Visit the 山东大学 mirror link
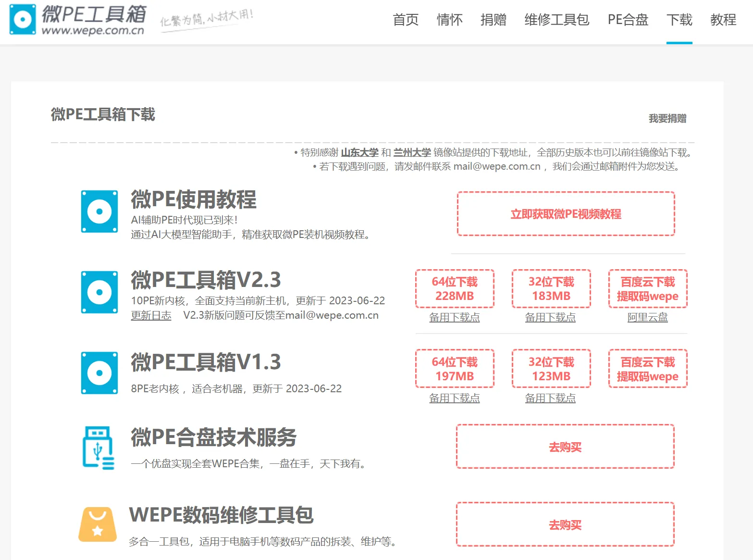The height and width of the screenshot is (560, 753). [359, 152]
